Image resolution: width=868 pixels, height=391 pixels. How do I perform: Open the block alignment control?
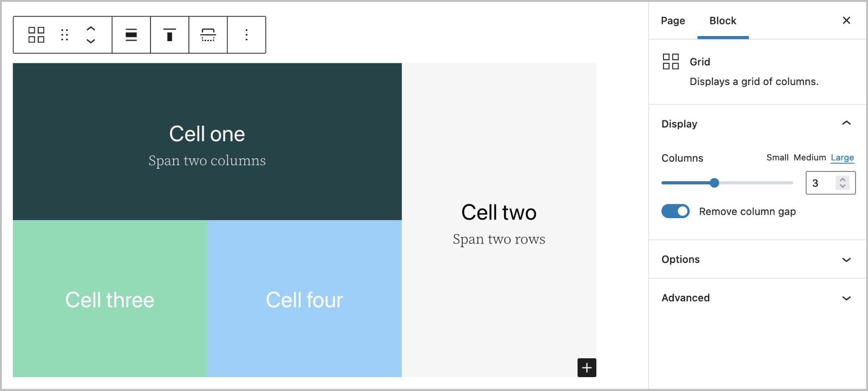point(131,35)
